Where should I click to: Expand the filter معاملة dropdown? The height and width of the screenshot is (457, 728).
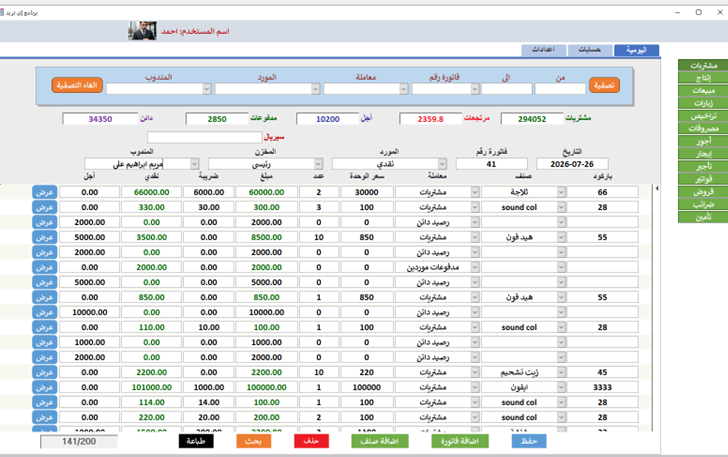pos(403,89)
